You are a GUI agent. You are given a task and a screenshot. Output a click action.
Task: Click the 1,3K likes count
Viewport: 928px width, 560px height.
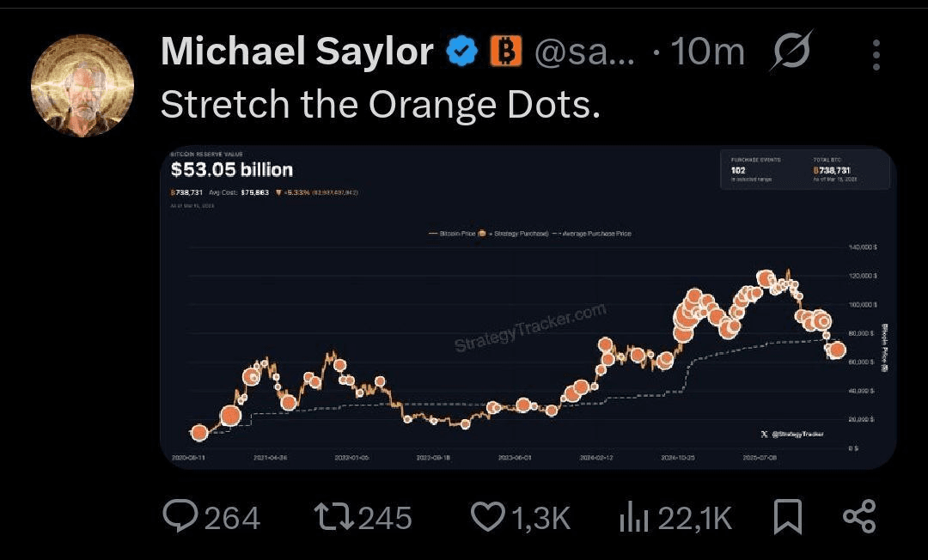[x=541, y=518]
